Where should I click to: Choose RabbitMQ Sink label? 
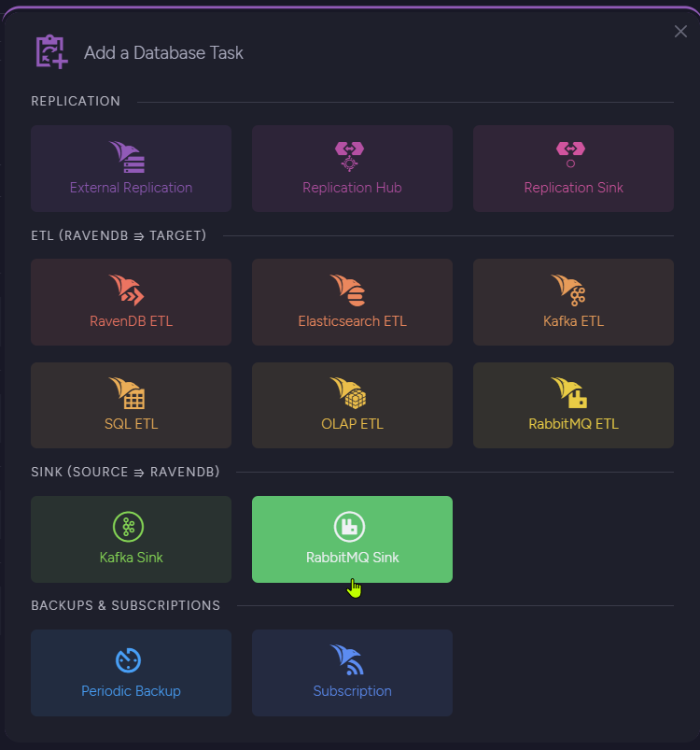[352, 558]
